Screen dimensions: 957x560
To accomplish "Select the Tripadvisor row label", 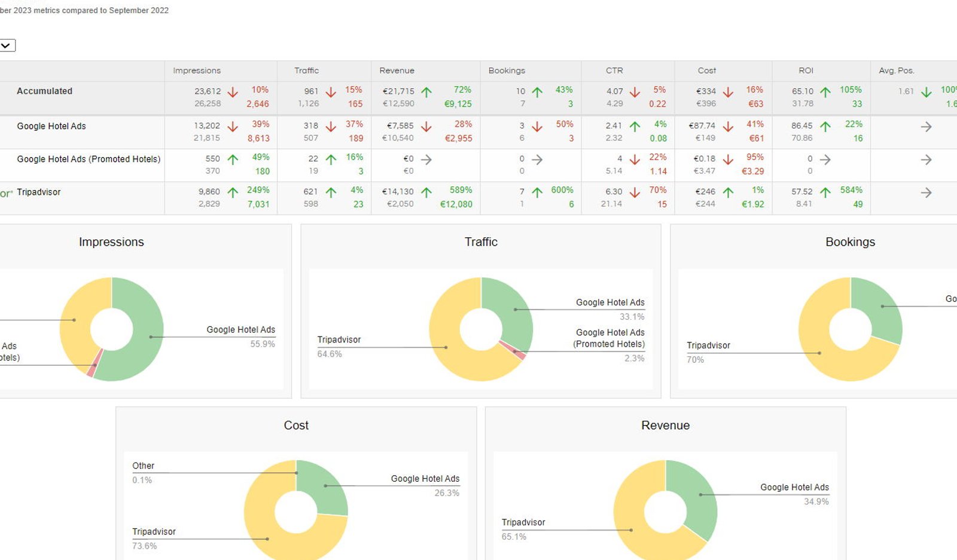I will [39, 192].
